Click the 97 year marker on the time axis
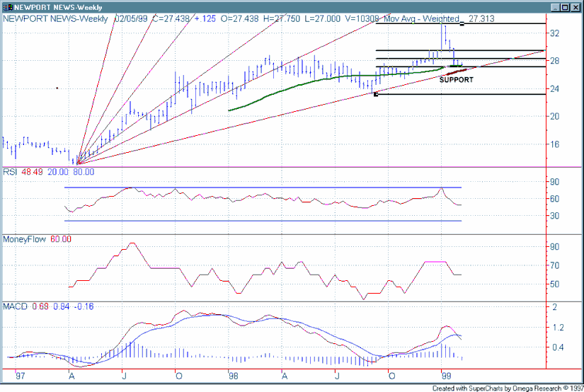584x392 pixels. [20, 376]
